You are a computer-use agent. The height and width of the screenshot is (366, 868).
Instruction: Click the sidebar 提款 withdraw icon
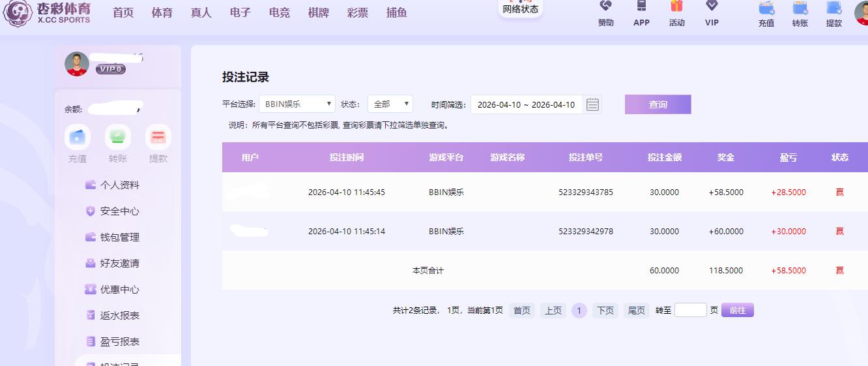pos(158,137)
